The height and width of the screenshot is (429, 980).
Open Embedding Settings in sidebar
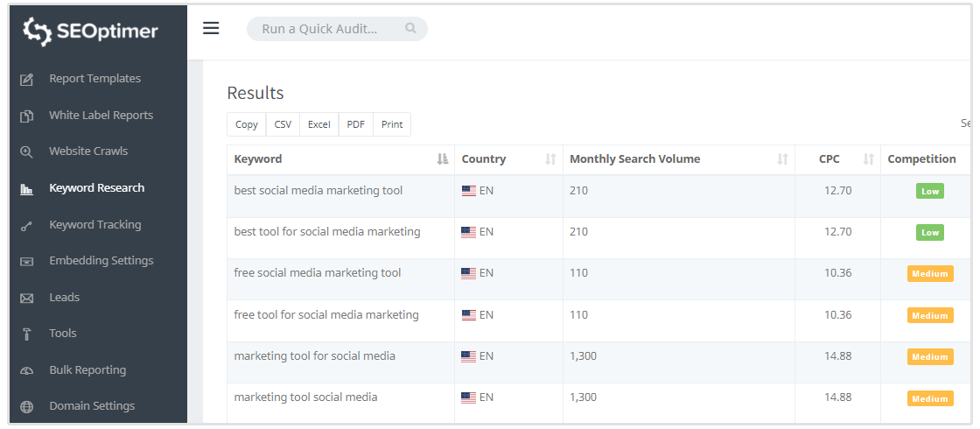coord(101,260)
